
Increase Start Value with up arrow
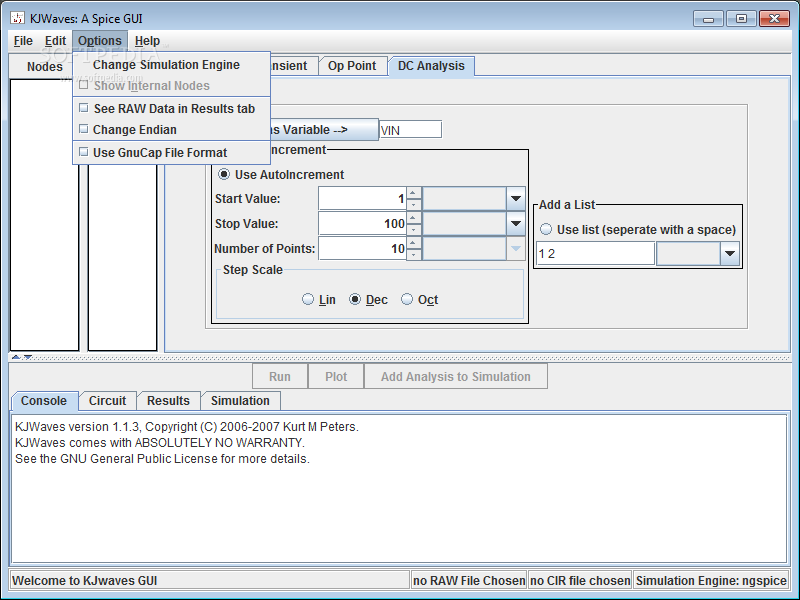tap(414, 193)
